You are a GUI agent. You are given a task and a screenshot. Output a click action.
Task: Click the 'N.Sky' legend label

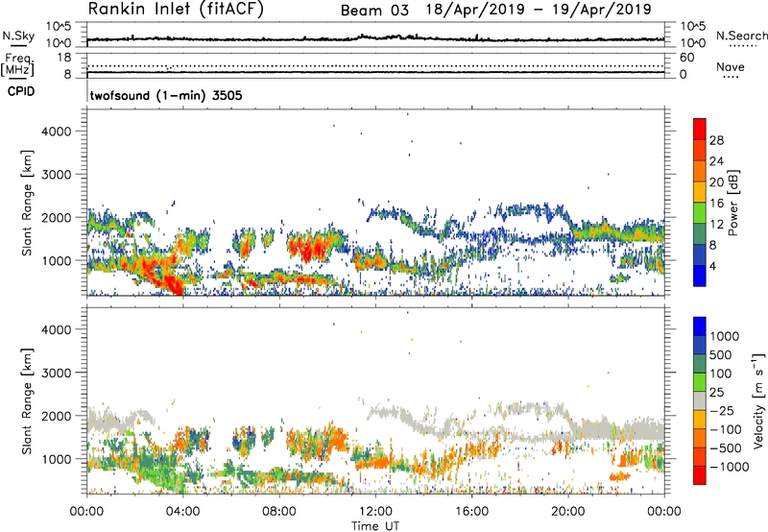pyautogui.click(x=18, y=36)
